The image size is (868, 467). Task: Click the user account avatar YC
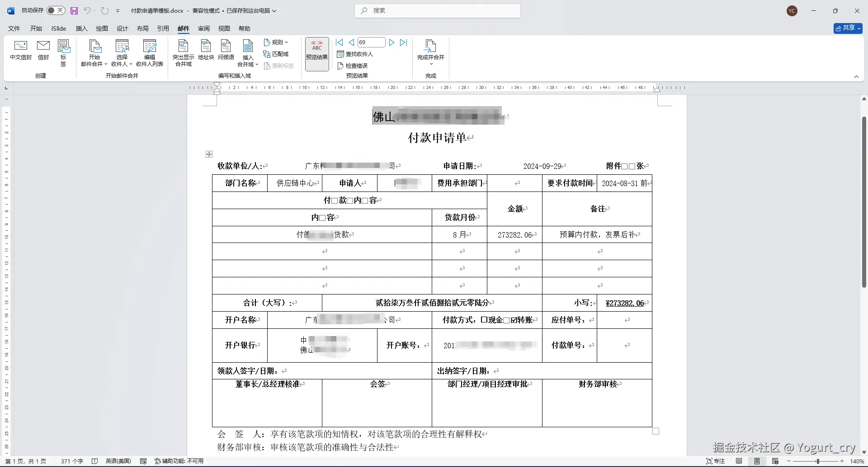point(792,11)
